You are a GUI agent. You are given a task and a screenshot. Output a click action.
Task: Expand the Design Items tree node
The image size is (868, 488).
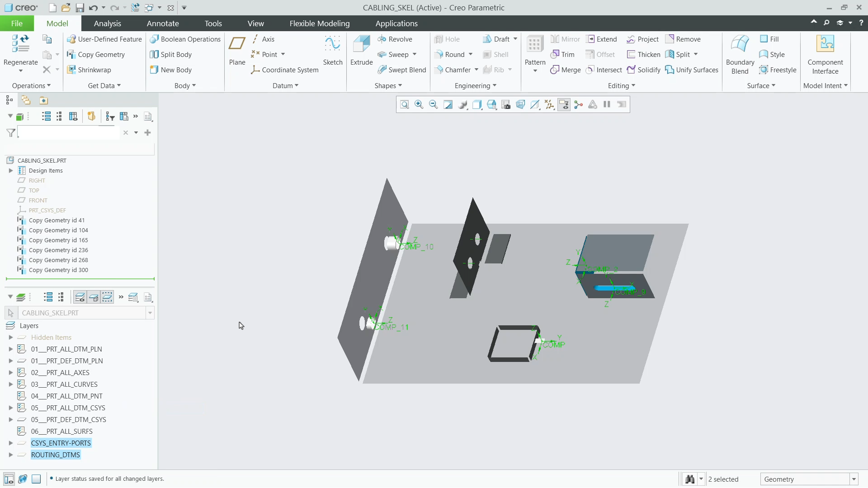(10, 171)
